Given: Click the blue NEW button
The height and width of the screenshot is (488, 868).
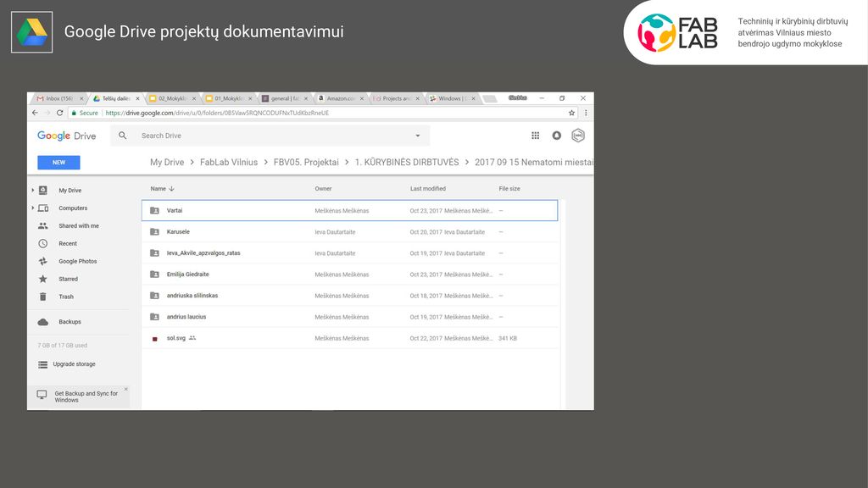Looking at the screenshot, I should [58, 163].
